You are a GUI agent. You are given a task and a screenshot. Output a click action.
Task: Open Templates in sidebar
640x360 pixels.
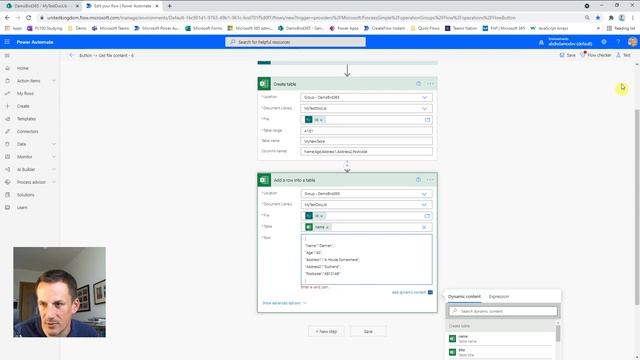click(27, 119)
